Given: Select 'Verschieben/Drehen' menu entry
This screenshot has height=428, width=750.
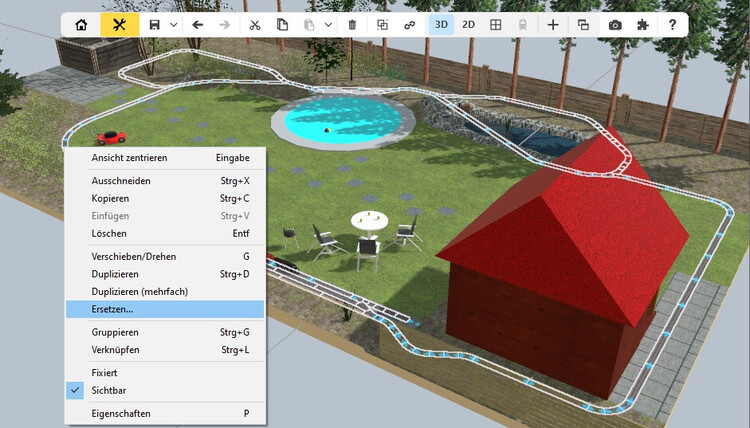Looking at the screenshot, I should [165, 257].
